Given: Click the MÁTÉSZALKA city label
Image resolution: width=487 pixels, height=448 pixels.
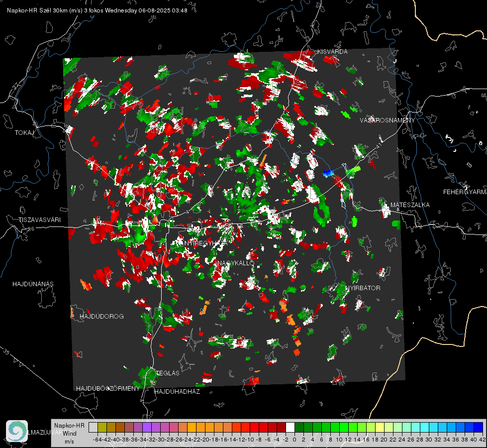Looking at the screenshot, I should (410, 205).
